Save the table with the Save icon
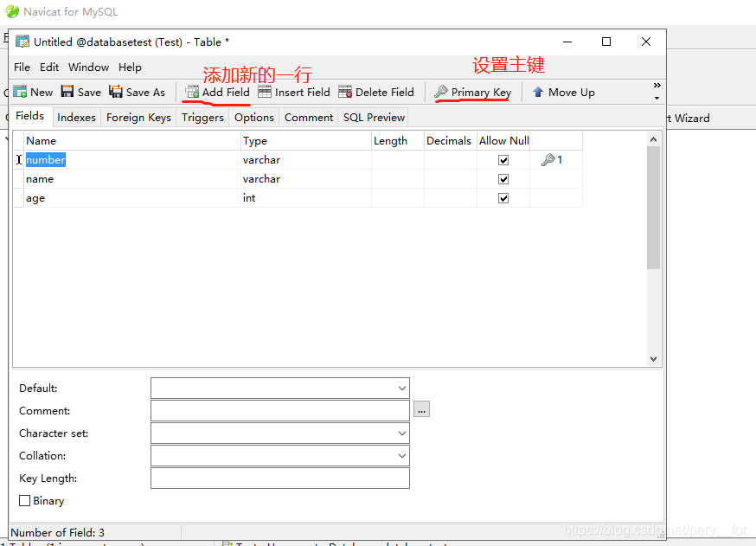This screenshot has width=756, height=546. 67,92
